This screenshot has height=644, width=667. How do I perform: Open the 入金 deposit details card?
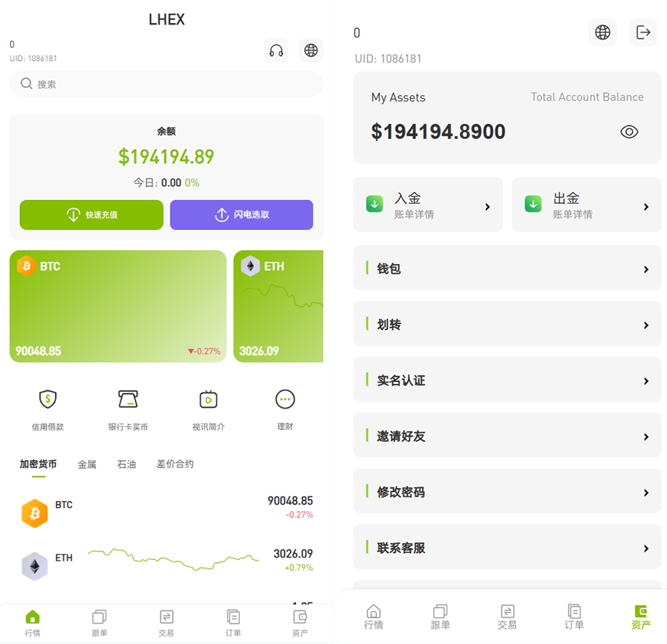click(428, 205)
